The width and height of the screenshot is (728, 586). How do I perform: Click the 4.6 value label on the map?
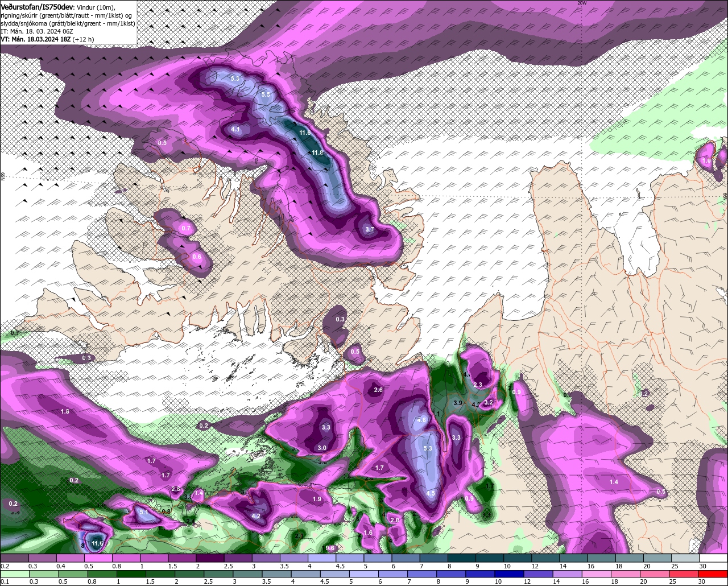(422, 420)
